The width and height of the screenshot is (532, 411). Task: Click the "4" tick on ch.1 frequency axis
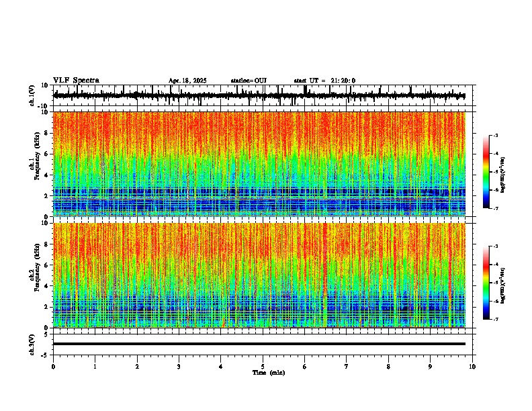(x=46, y=175)
